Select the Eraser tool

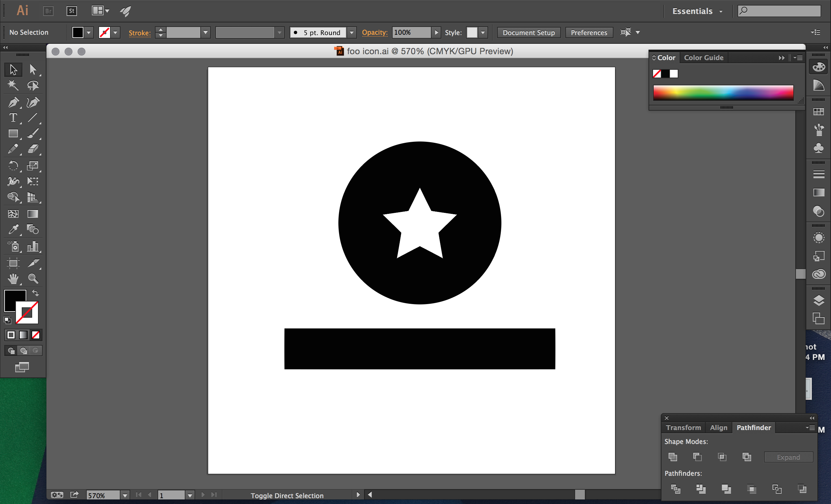point(33,149)
